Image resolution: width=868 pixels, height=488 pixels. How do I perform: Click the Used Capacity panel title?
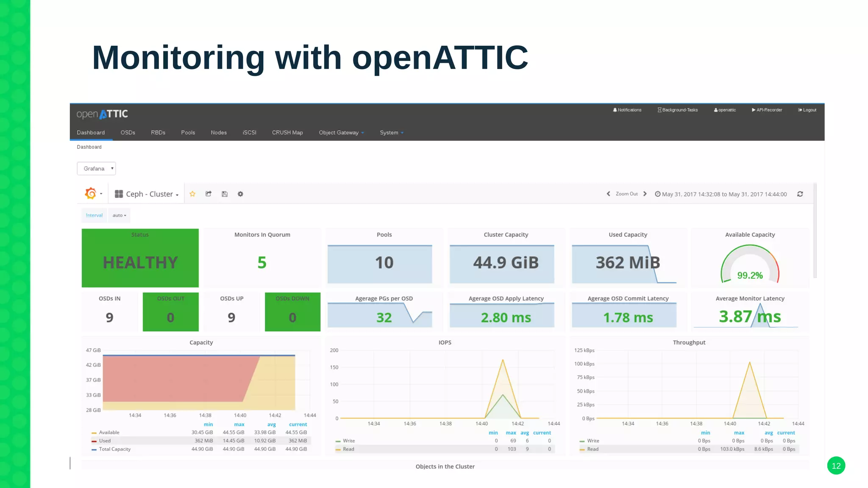tap(628, 235)
